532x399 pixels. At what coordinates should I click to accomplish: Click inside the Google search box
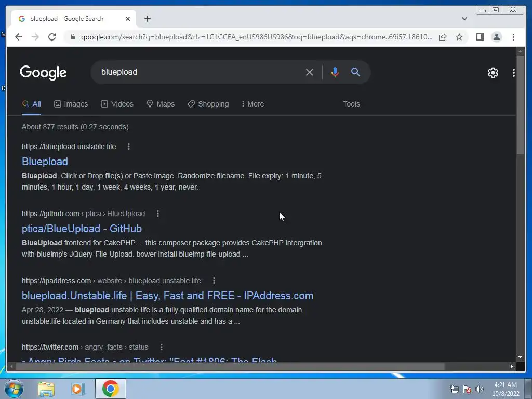tap(200, 72)
